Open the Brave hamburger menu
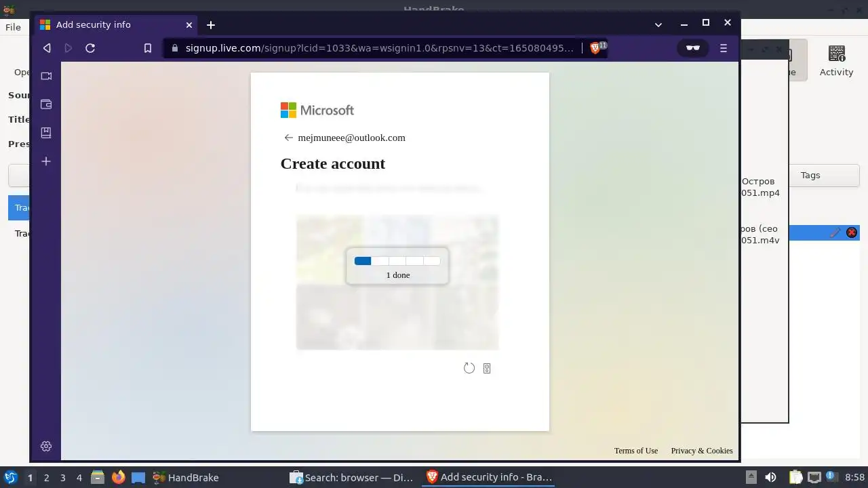 click(x=724, y=48)
